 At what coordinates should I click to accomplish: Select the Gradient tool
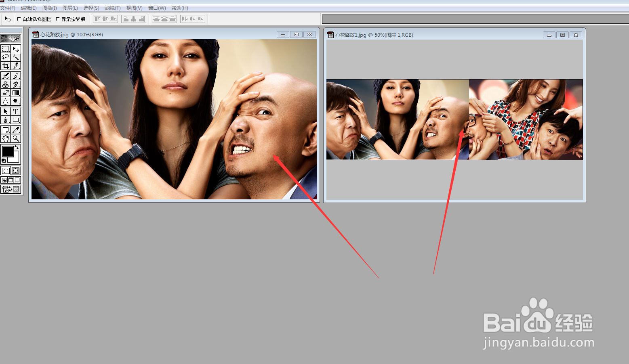point(16,93)
